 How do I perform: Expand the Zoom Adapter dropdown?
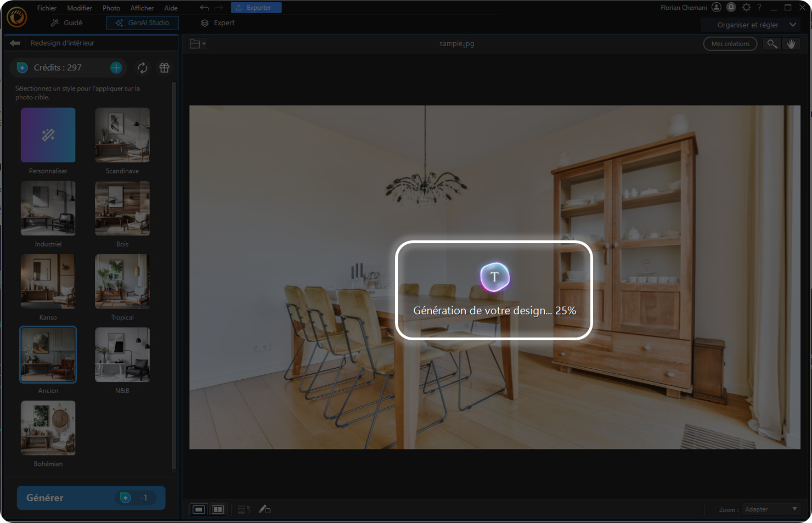coord(770,509)
